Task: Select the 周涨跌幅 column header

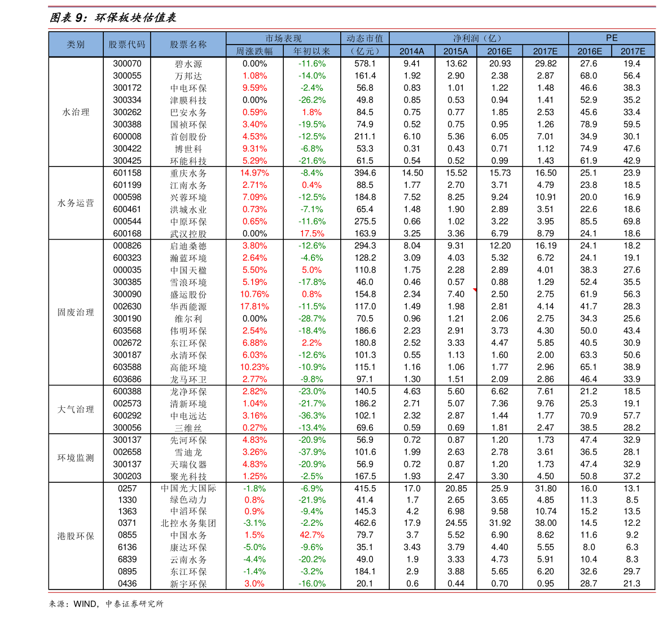Action: [x=254, y=51]
